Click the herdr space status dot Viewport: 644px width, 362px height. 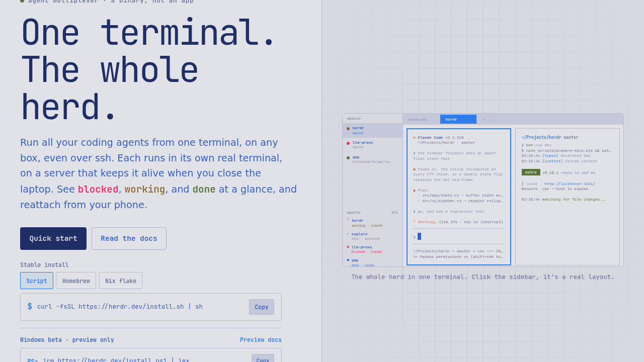tap(348, 129)
